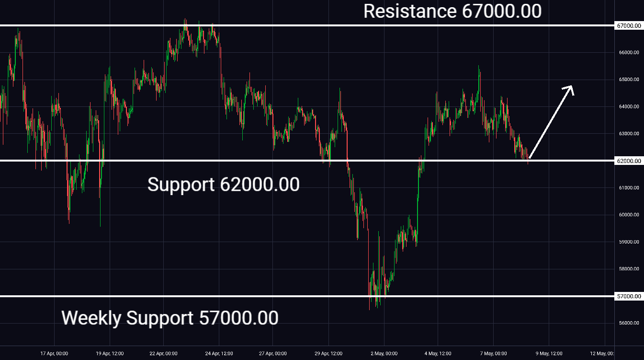This screenshot has width=644, height=360.
Task: Click the "Resistance 67000.00" text annotation
Action: [452, 11]
